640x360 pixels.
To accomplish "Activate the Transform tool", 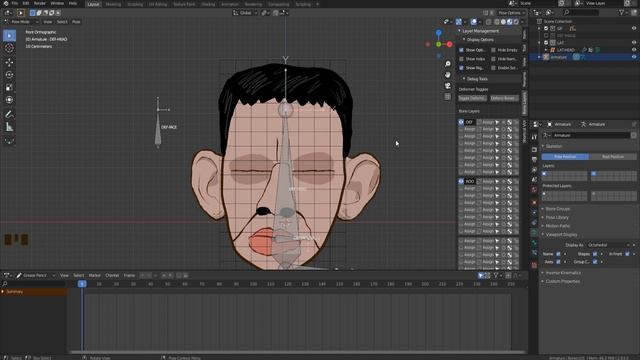I will point(9,100).
